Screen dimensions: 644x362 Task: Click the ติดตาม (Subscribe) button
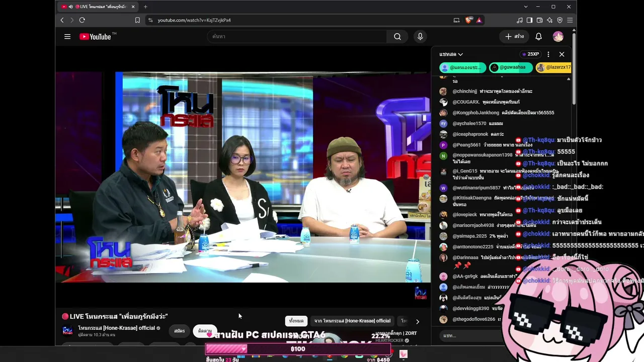click(x=205, y=331)
